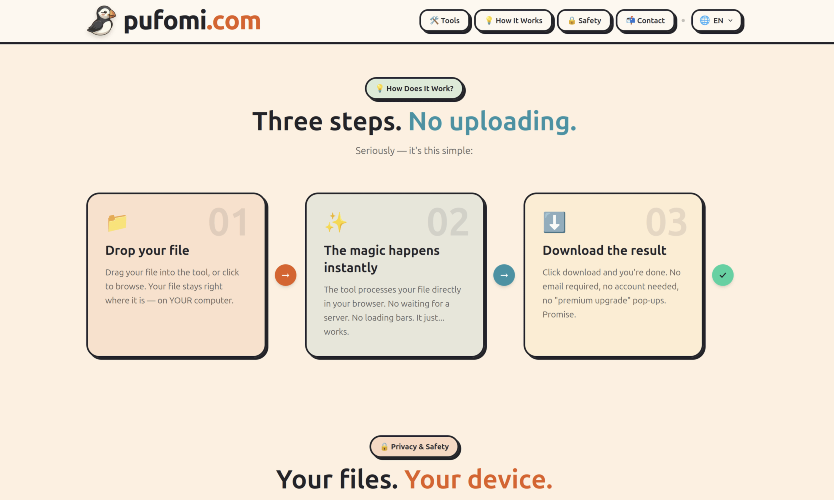Click the Privacy & Safety badge
Image resolution: width=834 pixels, height=500 pixels.
pos(414,446)
